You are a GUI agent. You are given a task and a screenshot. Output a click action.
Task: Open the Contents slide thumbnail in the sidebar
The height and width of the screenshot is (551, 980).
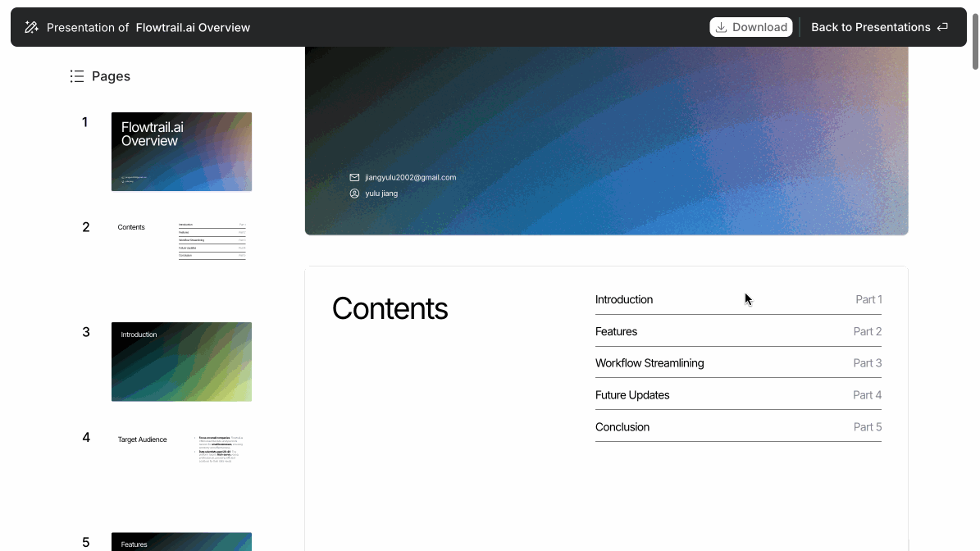(x=181, y=240)
